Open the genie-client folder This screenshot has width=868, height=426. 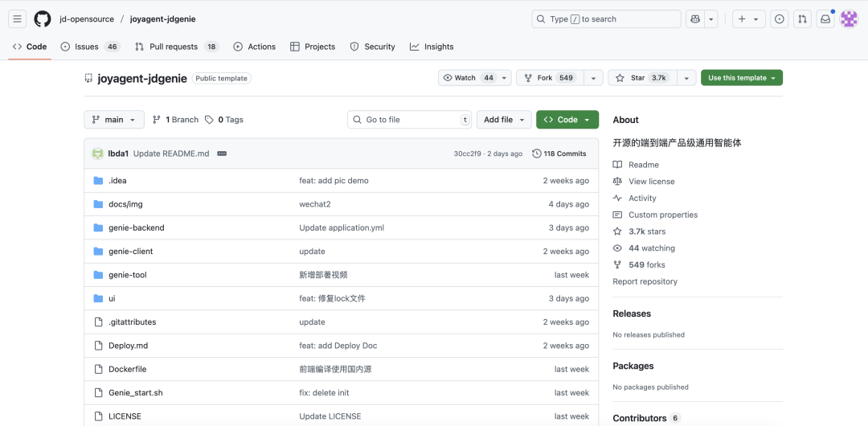pyautogui.click(x=131, y=251)
